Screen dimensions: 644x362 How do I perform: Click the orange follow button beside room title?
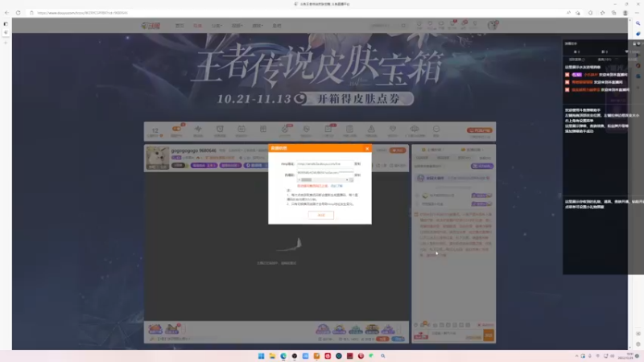point(398,150)
